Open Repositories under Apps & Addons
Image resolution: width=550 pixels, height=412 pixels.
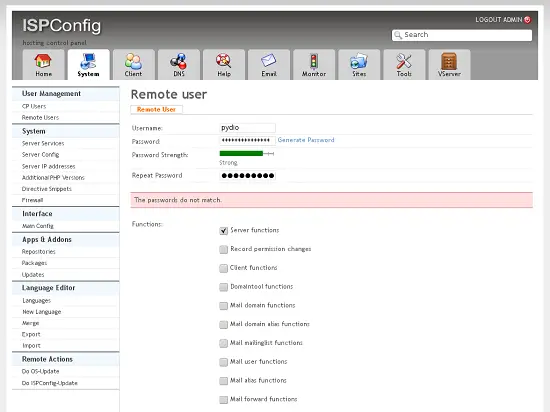point(39,251)
